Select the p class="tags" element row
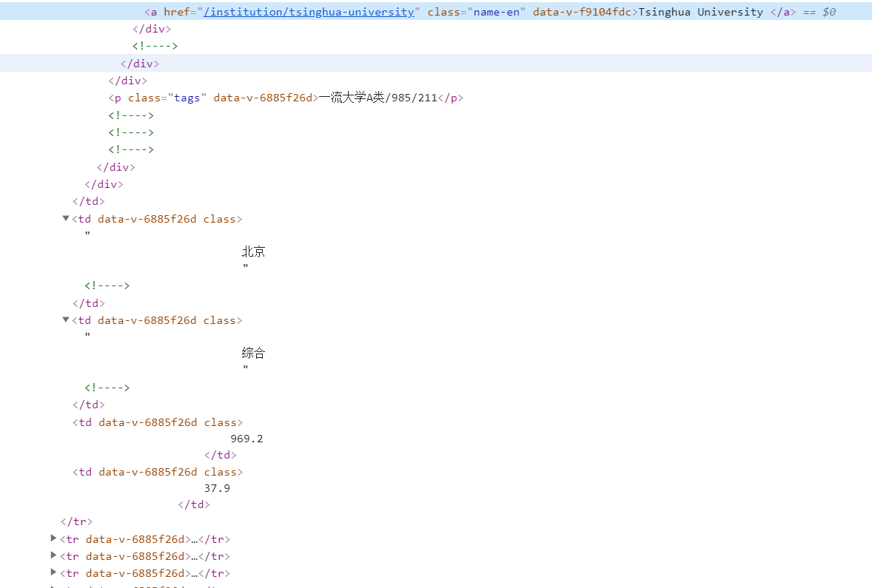872x588 pixels. pyautogui.click(x=285, y=98)
